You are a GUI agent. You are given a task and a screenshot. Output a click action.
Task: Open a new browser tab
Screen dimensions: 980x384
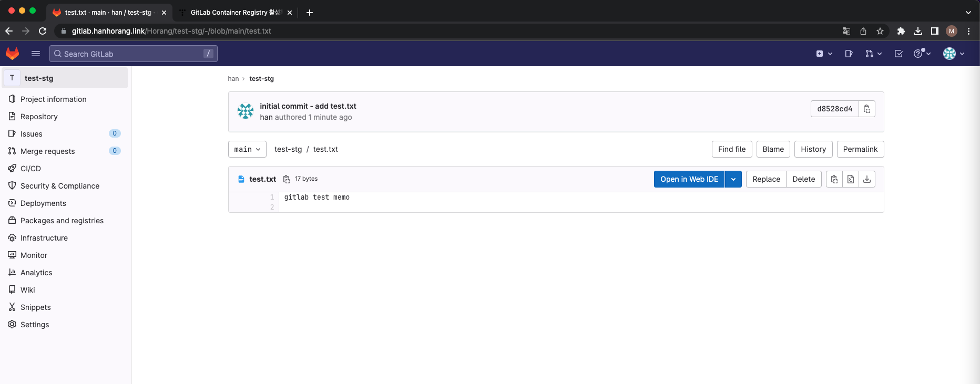click(310, 12)
